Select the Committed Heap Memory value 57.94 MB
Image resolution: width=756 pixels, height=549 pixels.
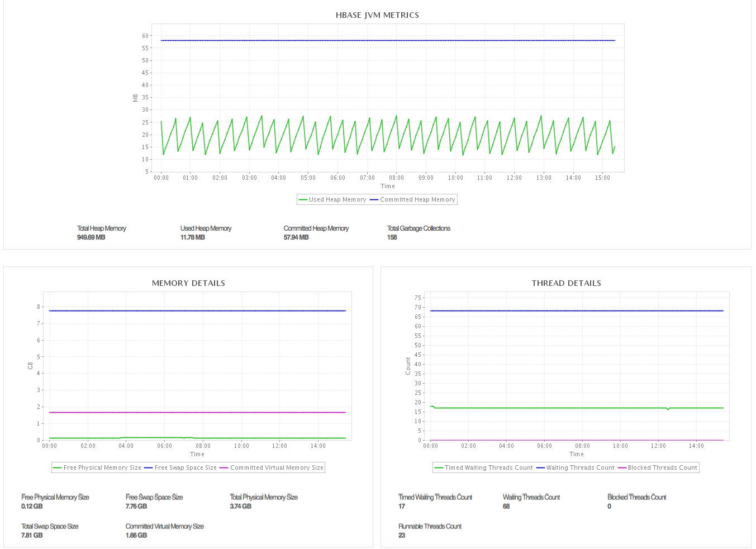tap(296, 237)
